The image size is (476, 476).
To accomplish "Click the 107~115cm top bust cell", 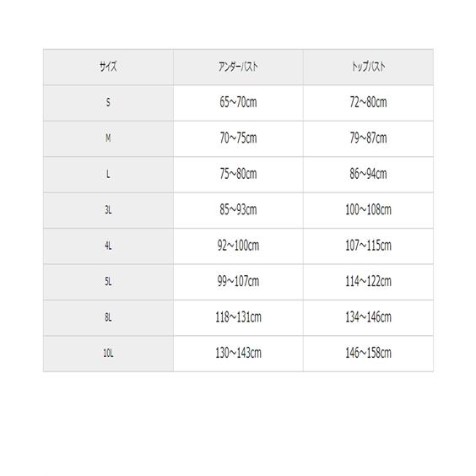I will (x=368, y=246).
